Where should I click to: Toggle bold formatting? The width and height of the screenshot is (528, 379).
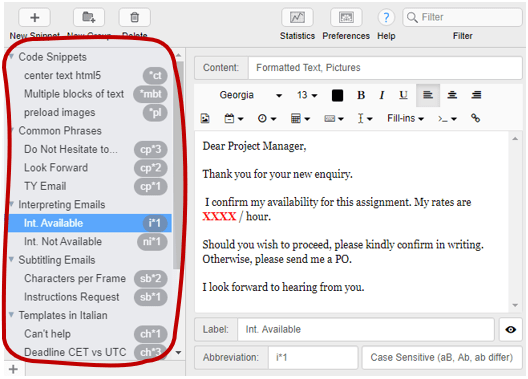point(361,95)
